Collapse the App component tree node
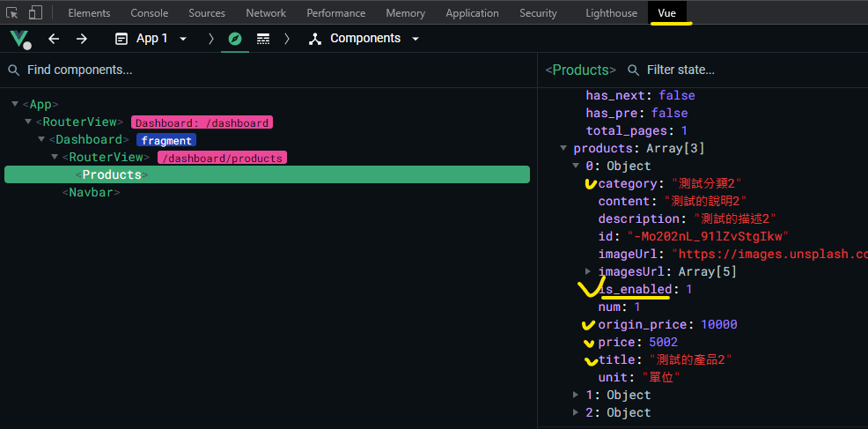Image resolution: width=868 pixels, height=429 pixels. click(15, 104)
